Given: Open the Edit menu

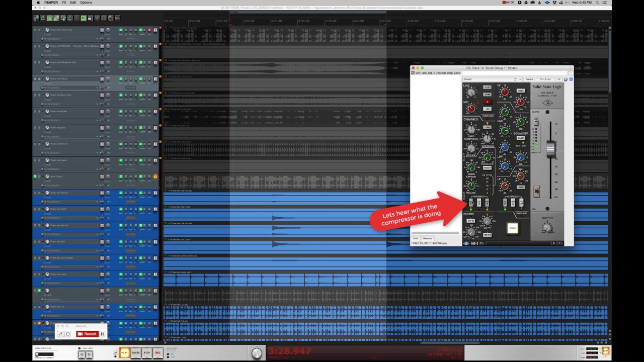Looking at the screenshot, I should pos(73,3).
